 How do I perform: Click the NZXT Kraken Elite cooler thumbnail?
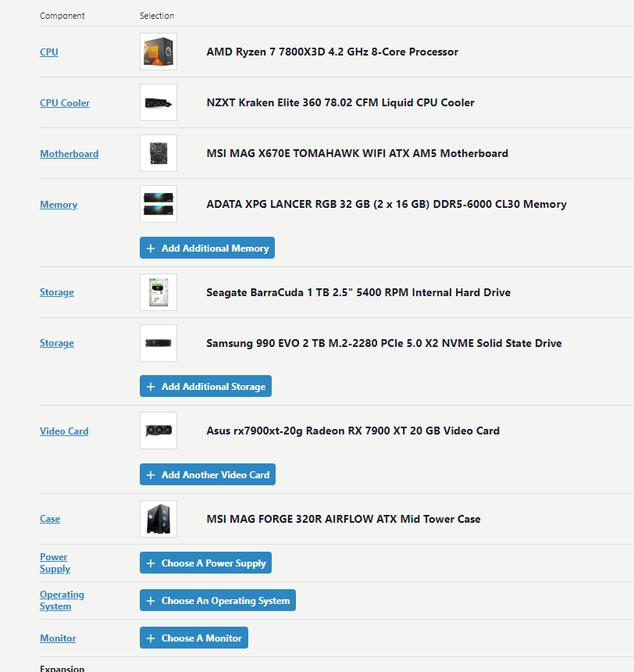[158, 102]
